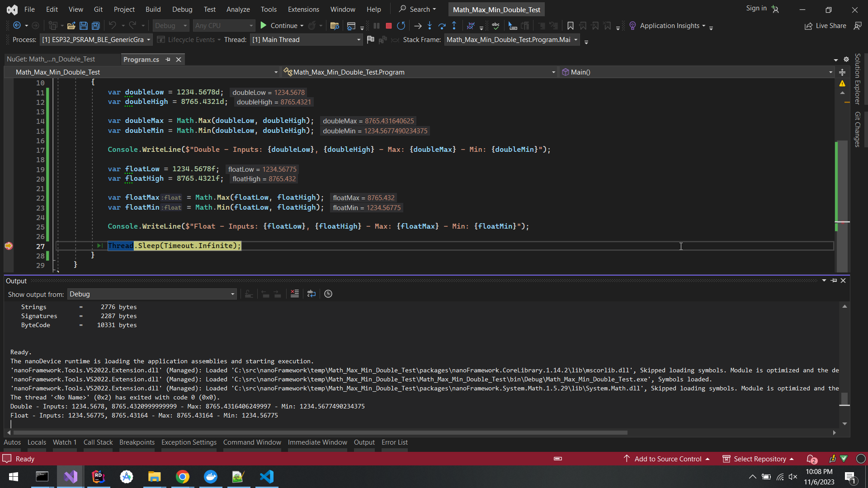Step out of the current method

point(454,26)
